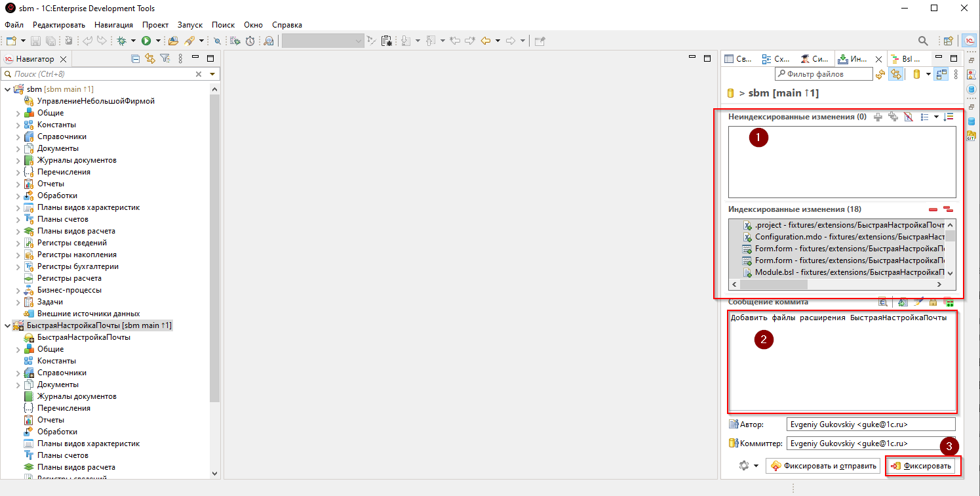The width and height of the screenshot is (980, 496).
Task: Click the magnifier search icon in top toolbar
Action: (923, 41)
